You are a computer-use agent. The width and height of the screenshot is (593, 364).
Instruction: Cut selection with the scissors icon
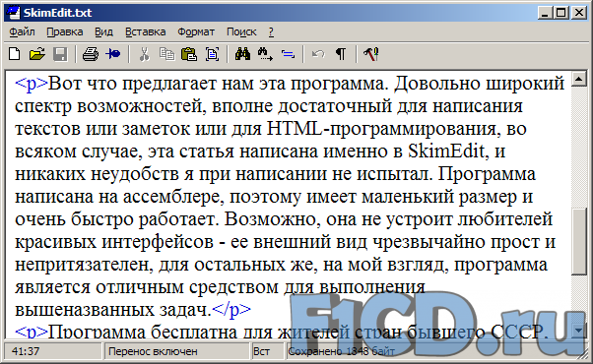144,54
